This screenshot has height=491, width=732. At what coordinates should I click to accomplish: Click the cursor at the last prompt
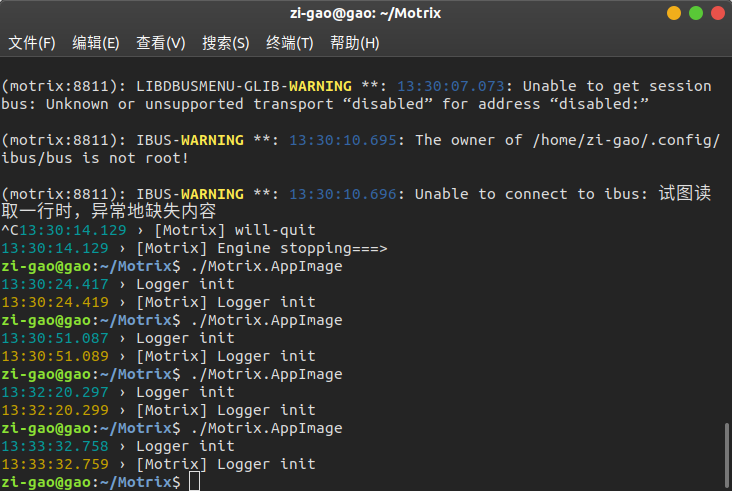tap(195, 482)
